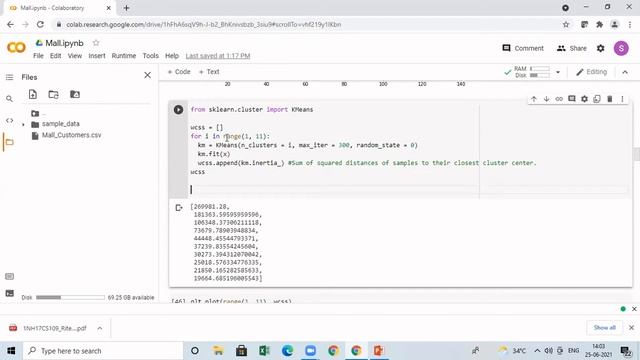Open browser extensions puzzle icon
This screenshot has height=360, width=640.
[599, 24]
